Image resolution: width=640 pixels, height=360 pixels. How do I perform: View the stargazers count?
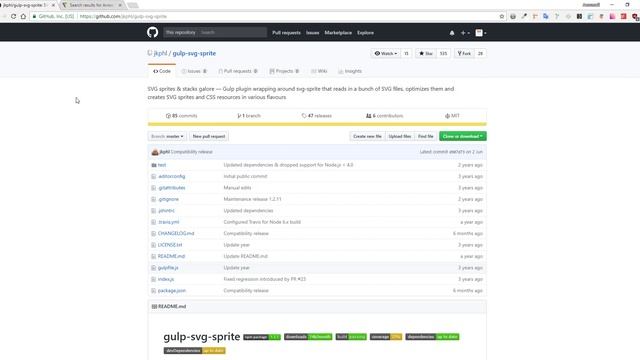coord(443,53)
